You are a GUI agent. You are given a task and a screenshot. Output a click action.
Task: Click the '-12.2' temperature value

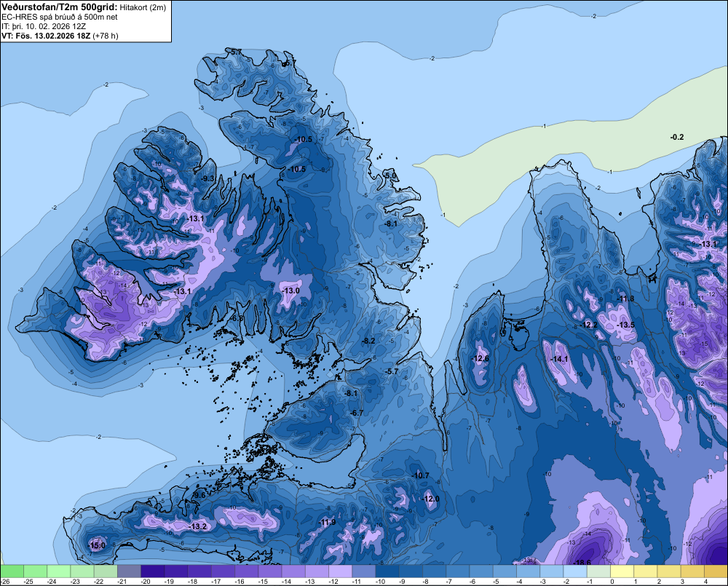(x=589, y=325)
